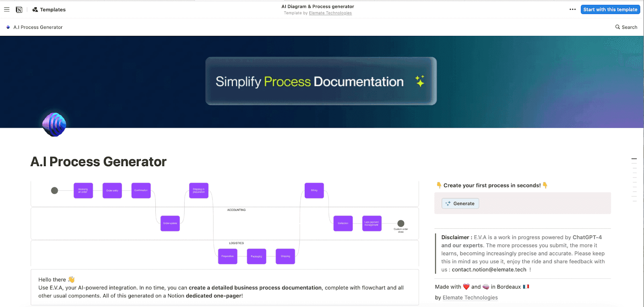Click the LOGISTICS lane label
The image size is (644, 307).
click(x=236, y=243)
